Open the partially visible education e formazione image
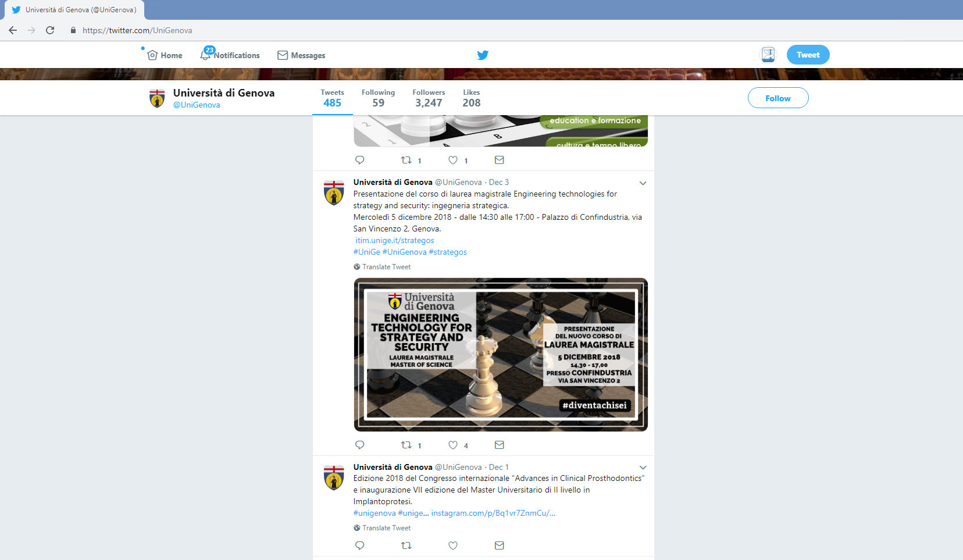963x560 pixels. pos(501,131)
